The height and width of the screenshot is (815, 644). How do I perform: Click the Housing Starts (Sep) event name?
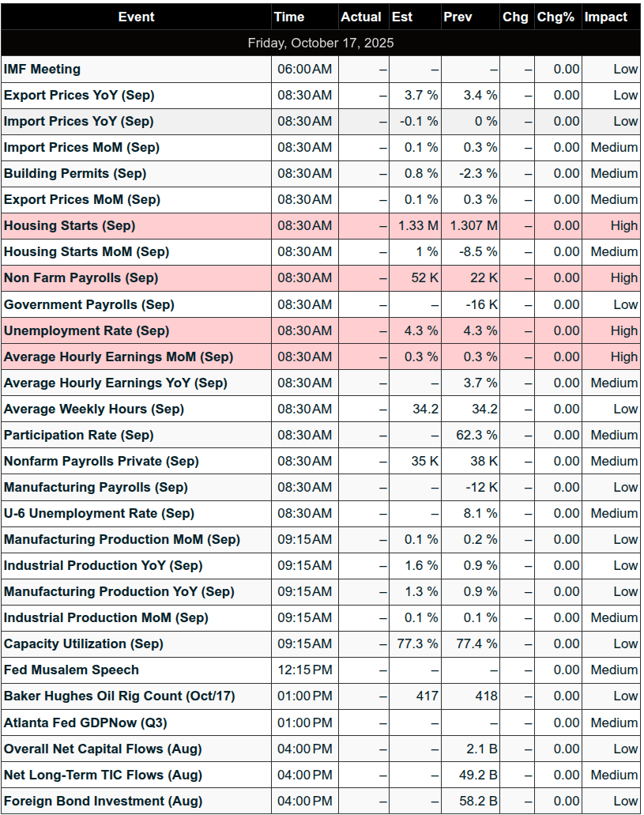click(x=70, y=226)
